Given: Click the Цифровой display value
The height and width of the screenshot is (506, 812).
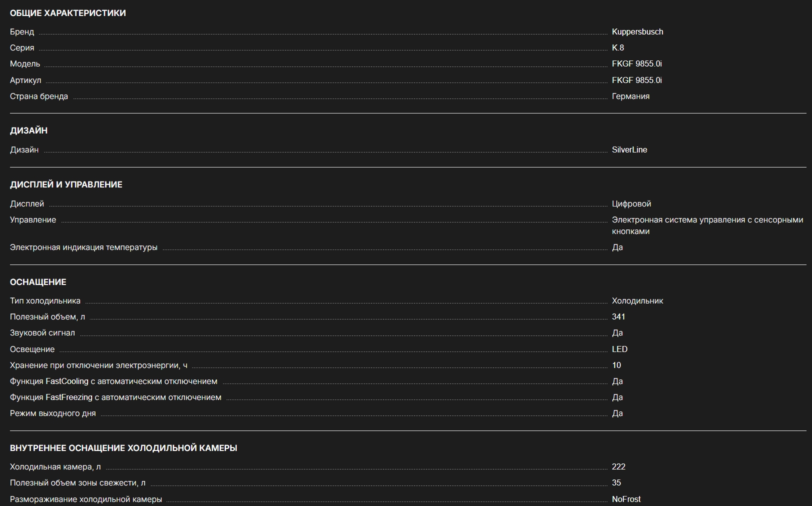Looking at the screenshot, I should pyautogui.click(x=631, y=203).
